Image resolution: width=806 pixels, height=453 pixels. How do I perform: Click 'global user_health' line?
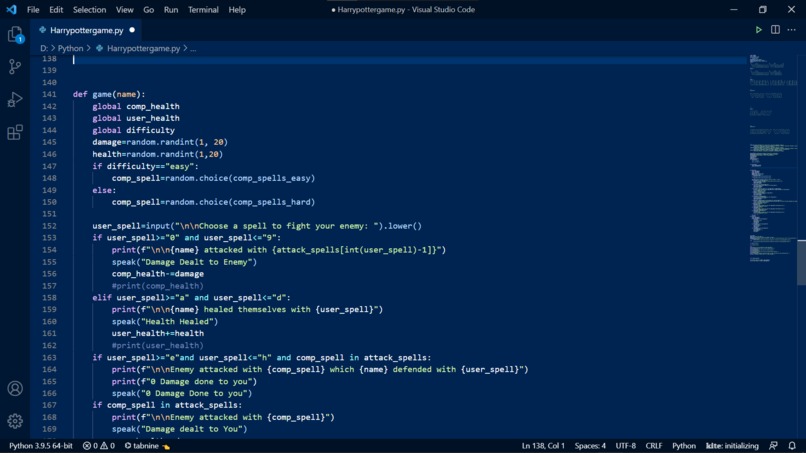click(x=136, y=118)
